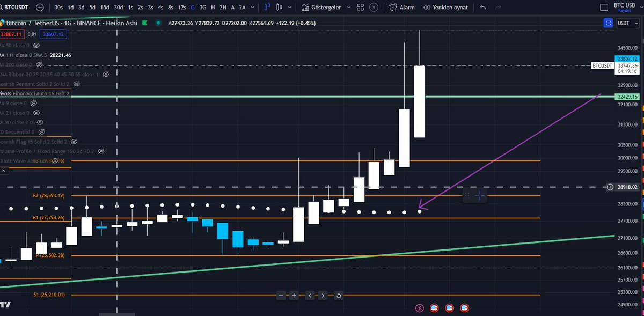Click the green market status dot
The height and width of the screenshot is (316, 644).
(x=158, y=24)
